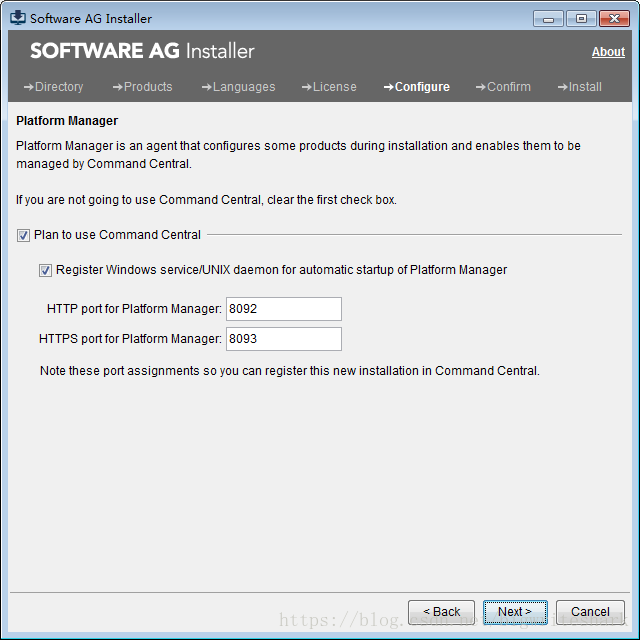Click the Back button
This screenshot has width=640, height=640.
[x=441, y=612]
